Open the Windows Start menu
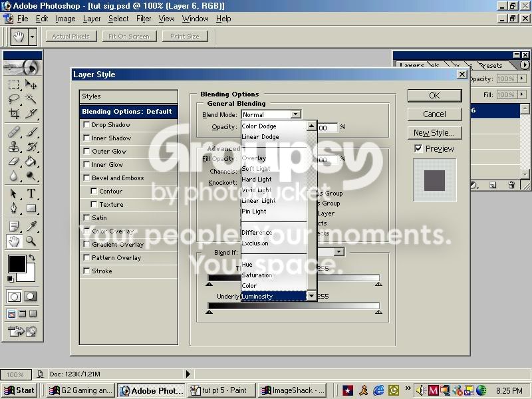Viewport: 532px width, 399px height. pyautogui.click(x=19, y=390)
